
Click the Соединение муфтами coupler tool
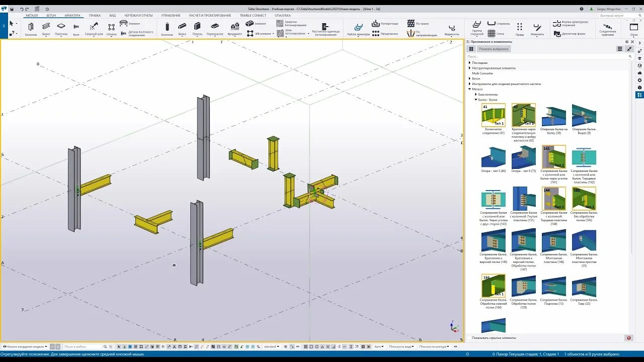[607, 29]
